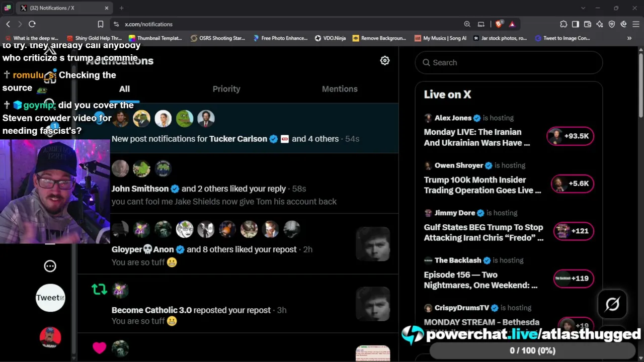
Task: Switch to the All notifications tab
Action: point(124,89)
